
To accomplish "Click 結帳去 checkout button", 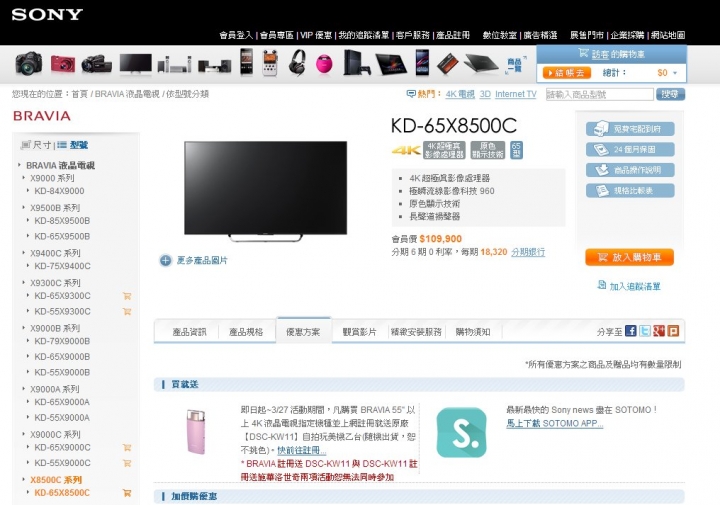I will pyautogui.click(x=567, y=73).
